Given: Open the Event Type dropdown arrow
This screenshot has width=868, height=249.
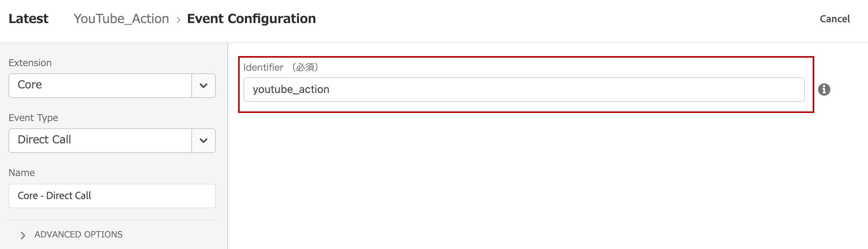Looking at the screenshot, I should tap(204, 141).
